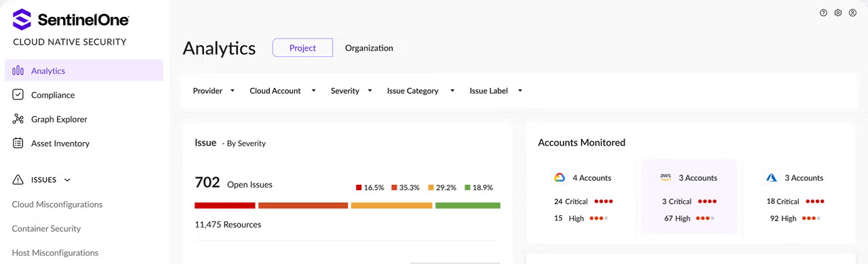Click the Analytics page title

point(219,48)
